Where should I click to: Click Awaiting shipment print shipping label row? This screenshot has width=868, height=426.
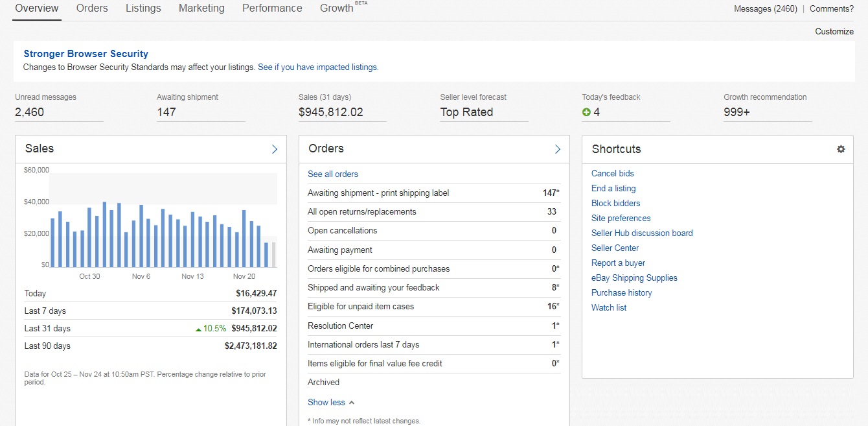pos(378,193)
